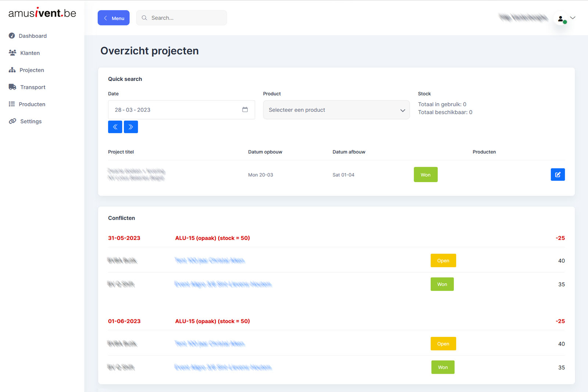This screenshot has height=392, width=588.
Task: Open the Projecten sidebar page
Action: coord(26,70)
